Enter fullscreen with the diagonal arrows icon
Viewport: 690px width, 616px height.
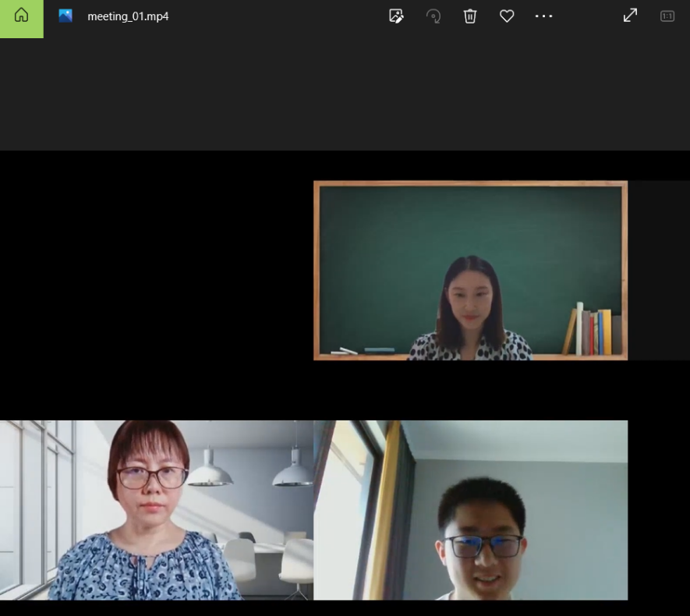point(630,16)
